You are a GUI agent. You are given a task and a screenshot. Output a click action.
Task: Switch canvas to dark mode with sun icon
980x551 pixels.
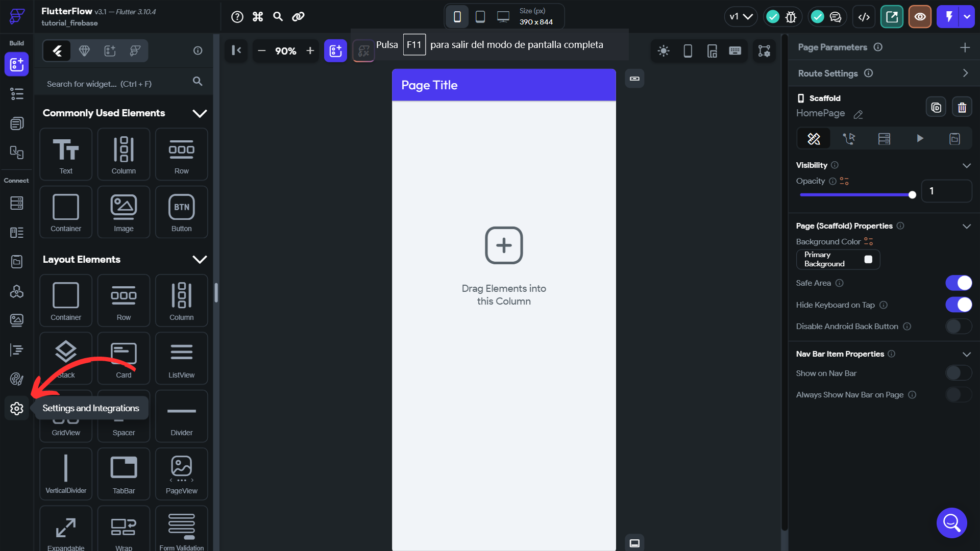[x=664, y=51]
